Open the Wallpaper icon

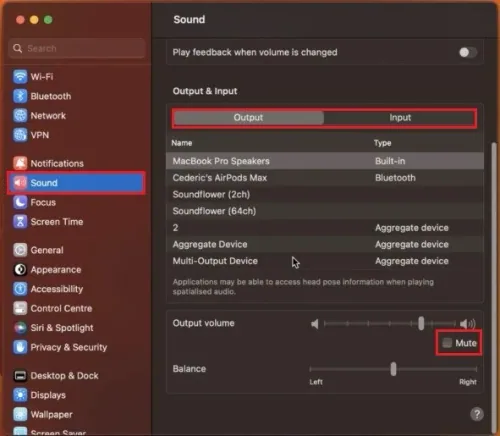[20, 414]
